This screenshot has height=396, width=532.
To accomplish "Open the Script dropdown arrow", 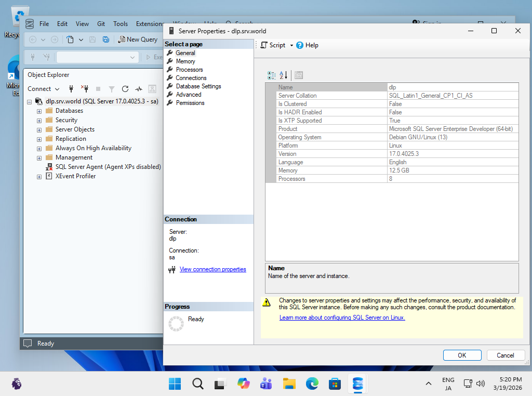I will tap(291, 45).
